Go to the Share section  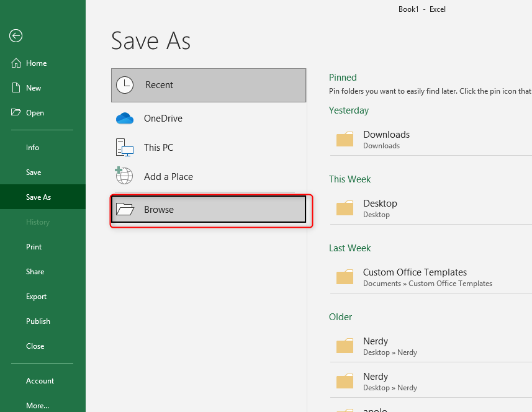tap(35, 271)
